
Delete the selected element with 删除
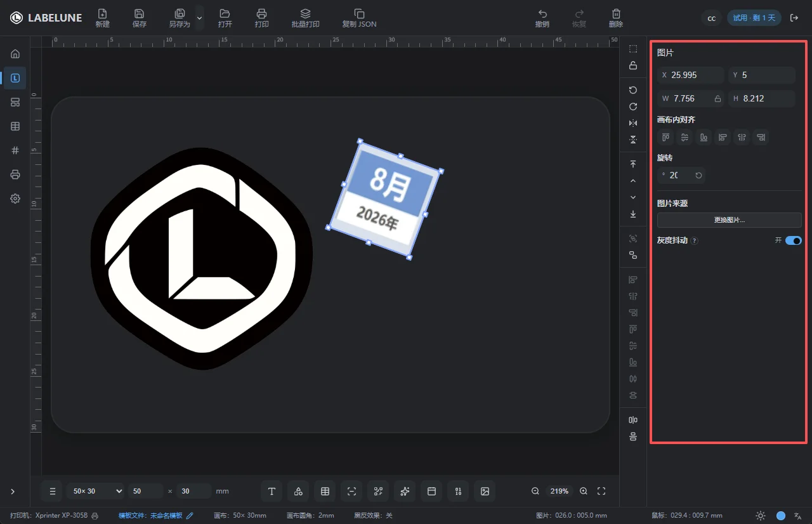click(x=616, y=18)
